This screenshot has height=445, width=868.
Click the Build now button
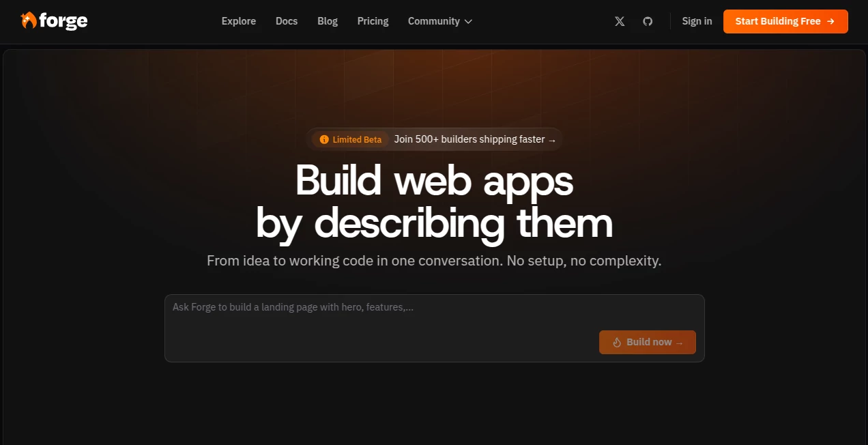[648, 342]
